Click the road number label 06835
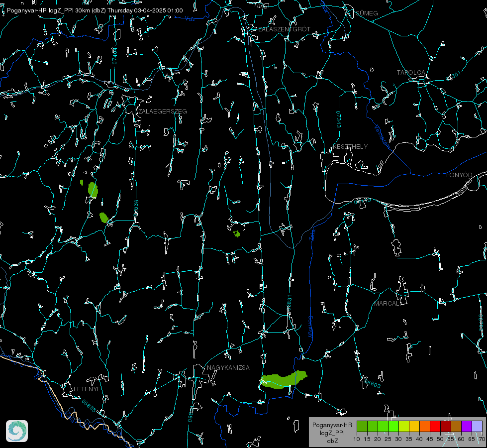Viewport: 487px width, 448px height. (89, 406)
